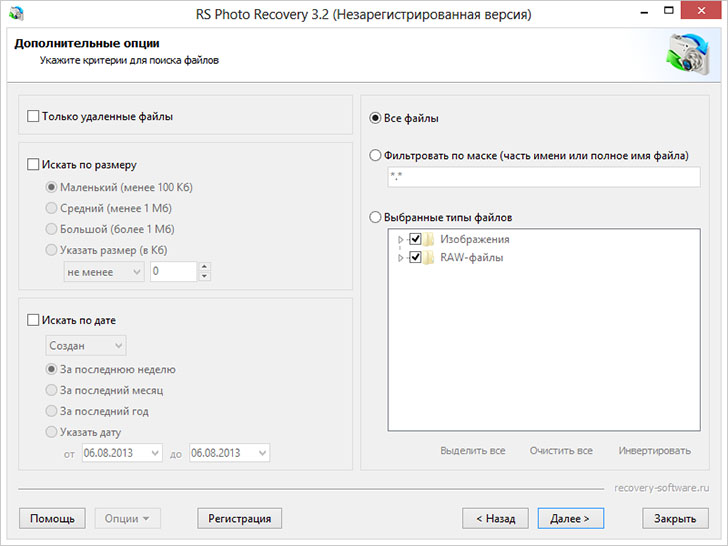
Task: Click the Помощь button
Action: 52,519
